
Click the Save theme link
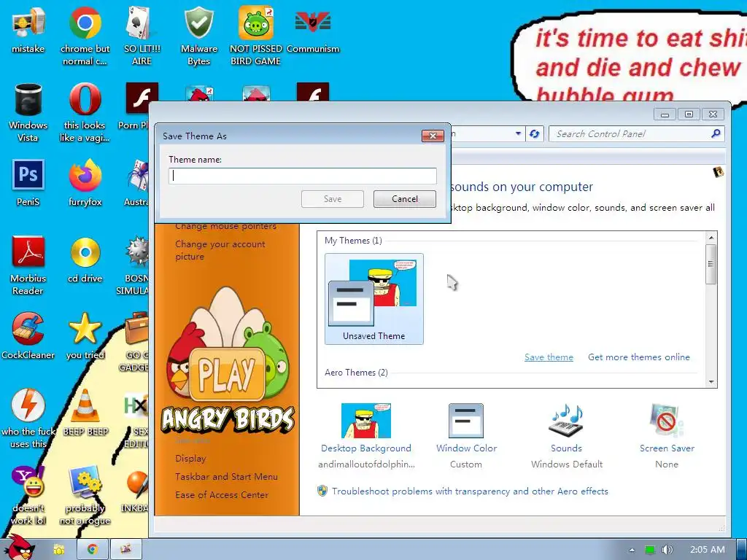pos(549,357)
